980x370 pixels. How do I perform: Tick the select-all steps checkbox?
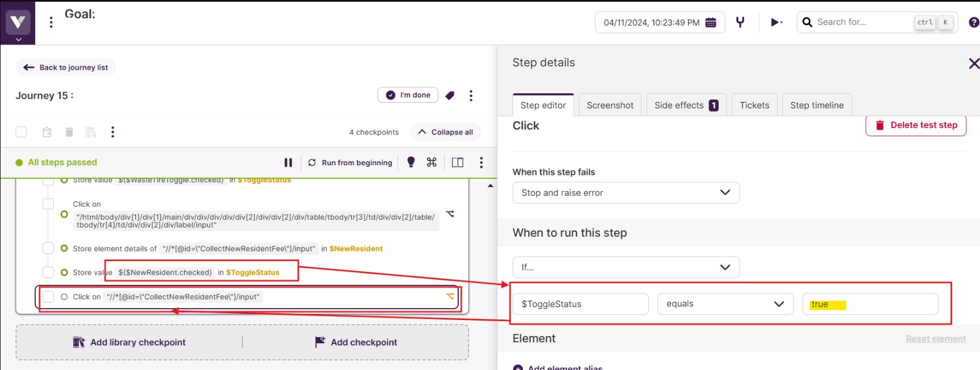click(x=21, y=132)
